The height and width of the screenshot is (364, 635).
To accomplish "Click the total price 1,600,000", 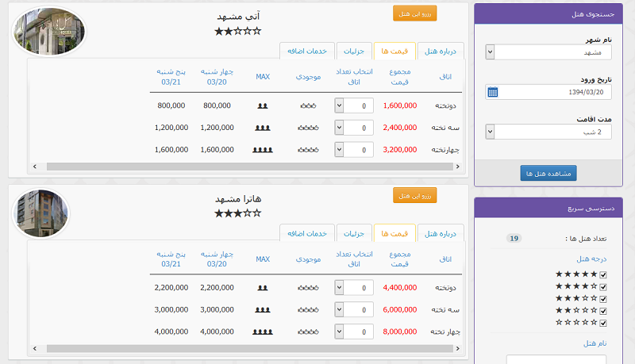I will coord(400,105).
